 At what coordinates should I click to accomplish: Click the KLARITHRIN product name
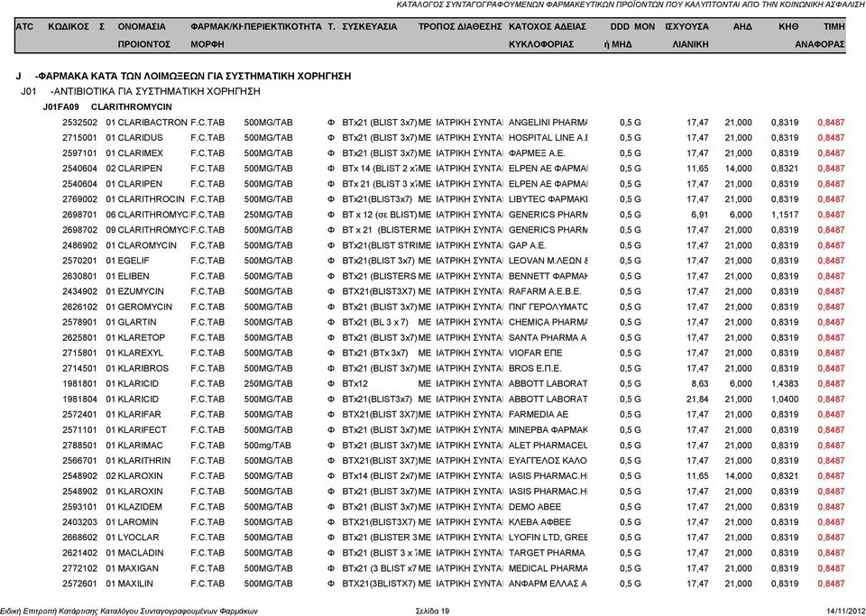[x=144, y=461]
